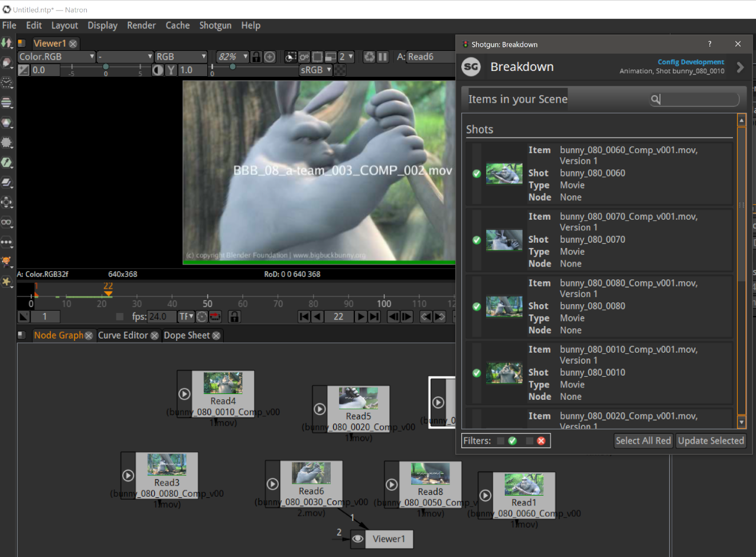Click the gain toggle icon next to 0.0

pos(23,70)
